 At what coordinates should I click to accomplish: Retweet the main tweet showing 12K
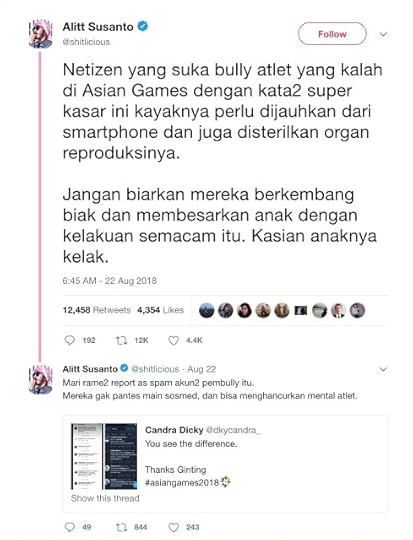pos(121,341)
